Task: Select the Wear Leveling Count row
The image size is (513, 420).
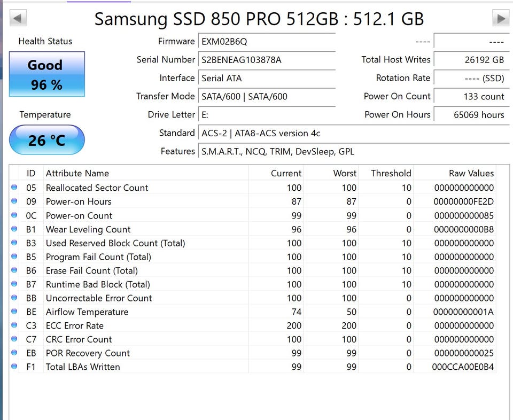Action: pyautogui.click(x=253, y=229)
